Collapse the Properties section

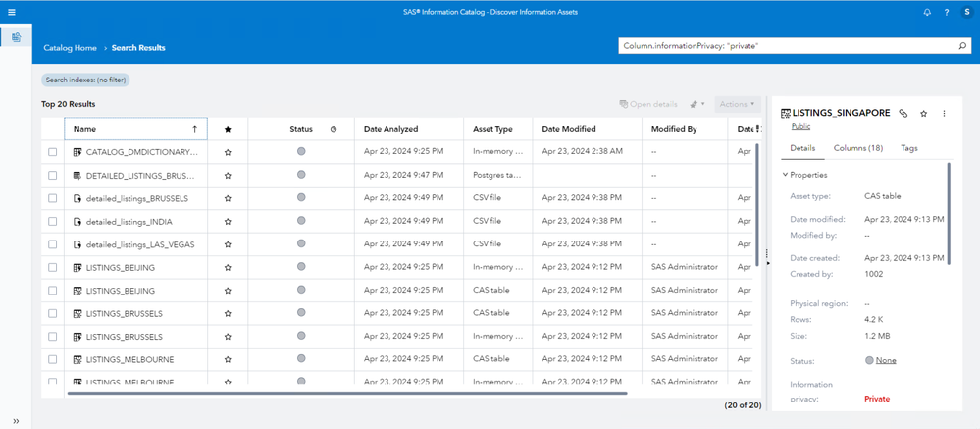click(786, 175)
